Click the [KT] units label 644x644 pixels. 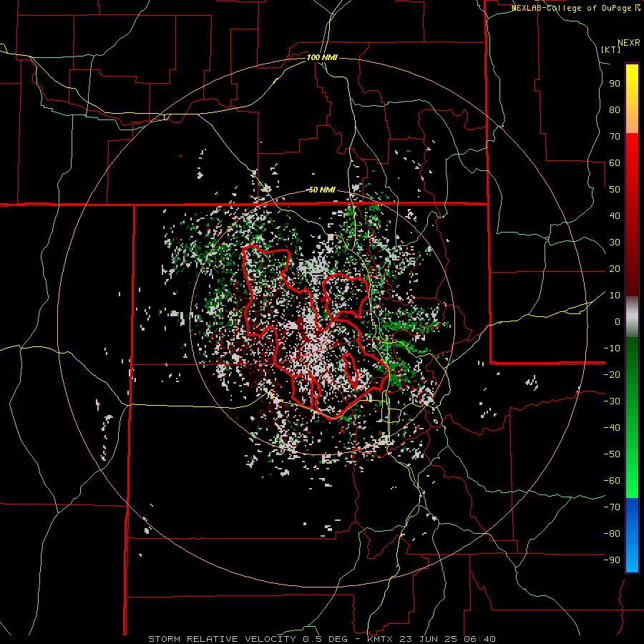point(611,49)
